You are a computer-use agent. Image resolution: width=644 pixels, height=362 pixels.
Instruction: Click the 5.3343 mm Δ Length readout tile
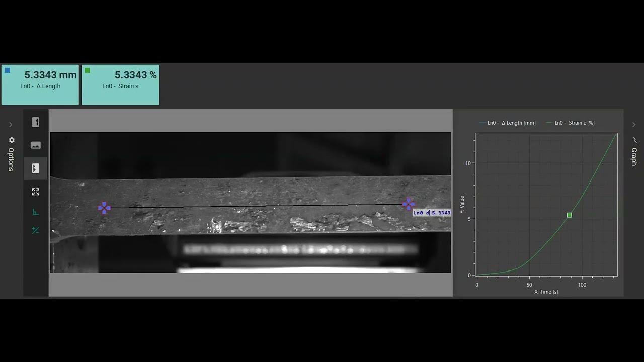[x=40, y=84]
